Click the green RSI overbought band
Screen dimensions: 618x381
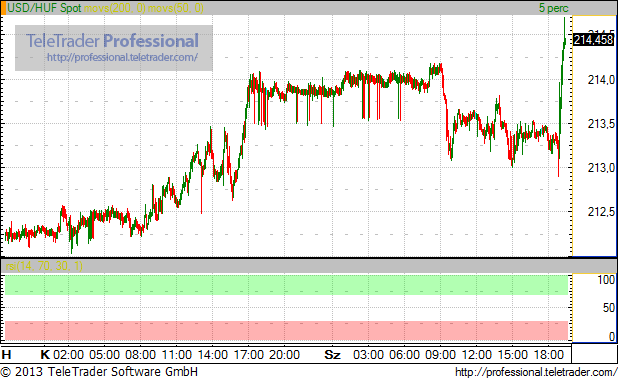286,285
